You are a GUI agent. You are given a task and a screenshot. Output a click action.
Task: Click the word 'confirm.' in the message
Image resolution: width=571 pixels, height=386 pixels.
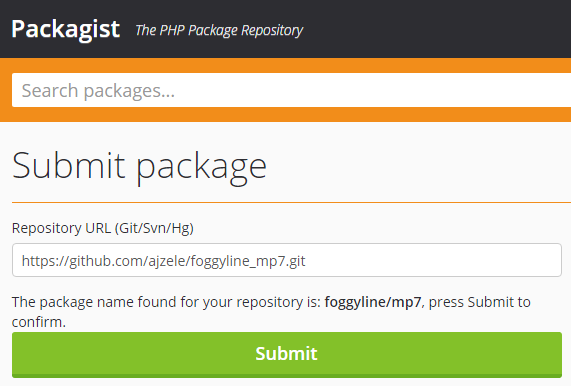coord(39,322)
